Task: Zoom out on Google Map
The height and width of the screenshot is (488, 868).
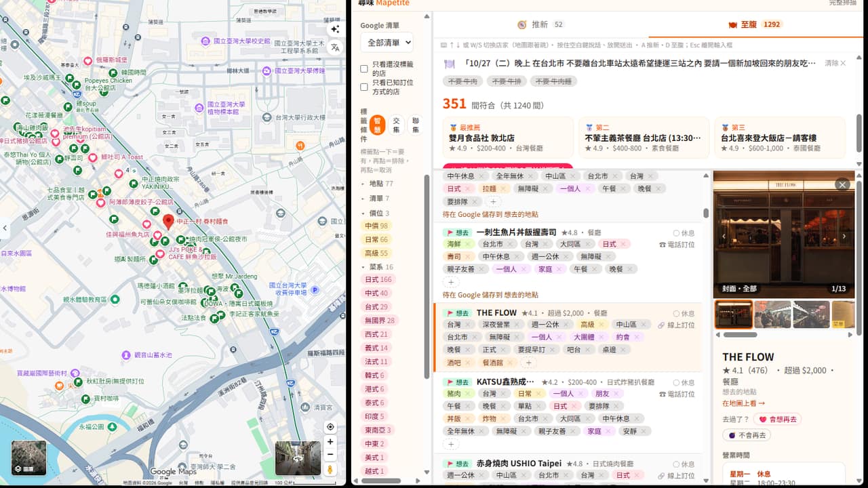Action: click(330, 454)
